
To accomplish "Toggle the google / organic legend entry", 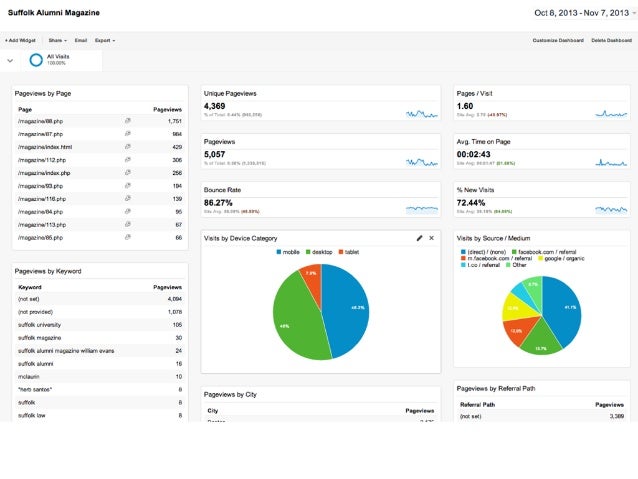I will 561,258.
